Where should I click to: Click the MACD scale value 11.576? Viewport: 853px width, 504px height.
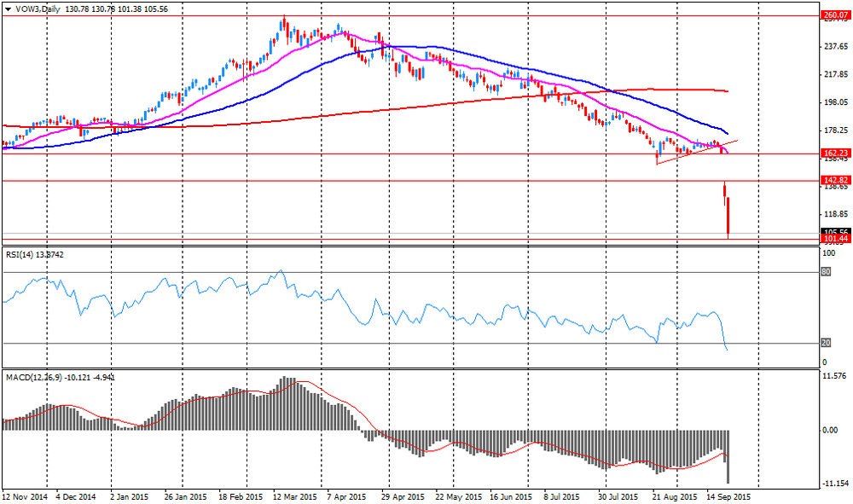835,376
